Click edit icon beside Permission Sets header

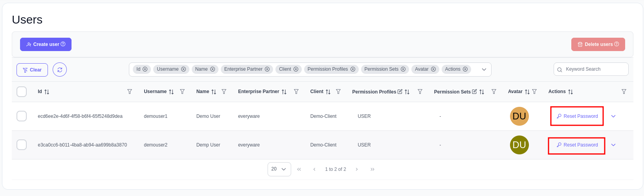474,92
